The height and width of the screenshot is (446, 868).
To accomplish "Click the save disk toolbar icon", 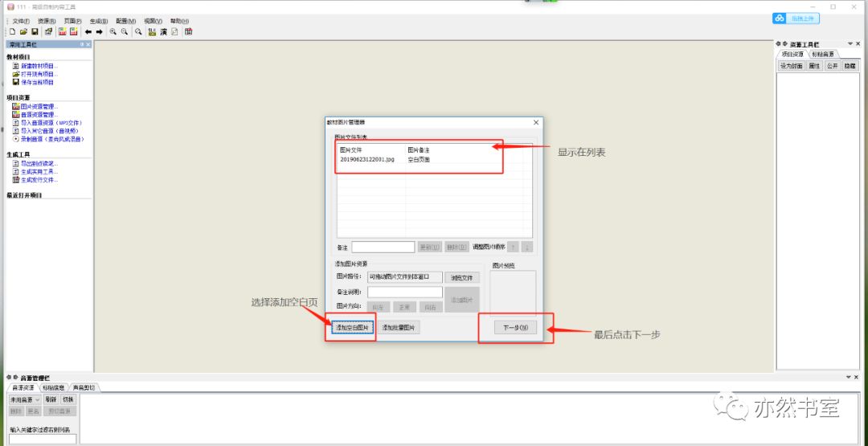I will (x=35, y=31).
